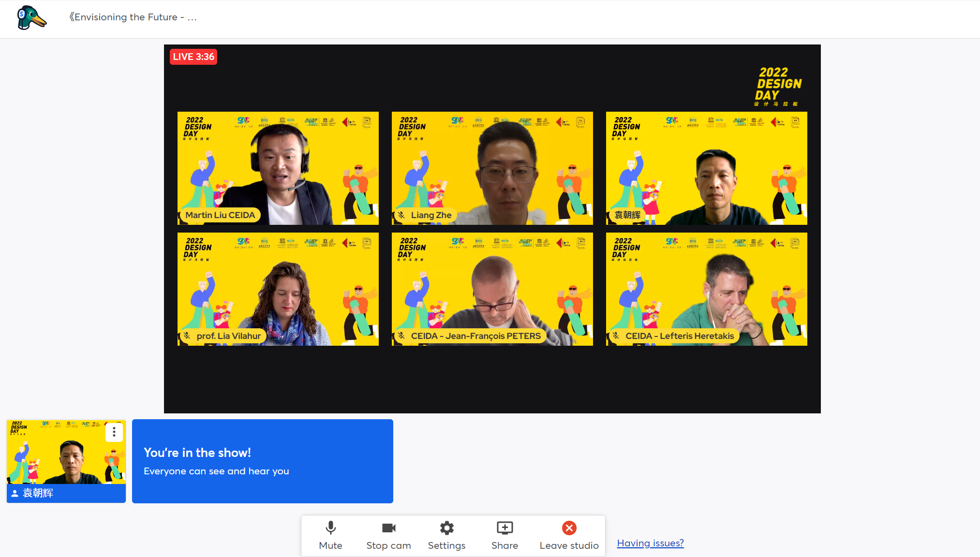Image resolution: width=980 pixels, height=557 pixels.
Task: Click the Jean-François PETERS name label
Action: [x=475, y=336]
